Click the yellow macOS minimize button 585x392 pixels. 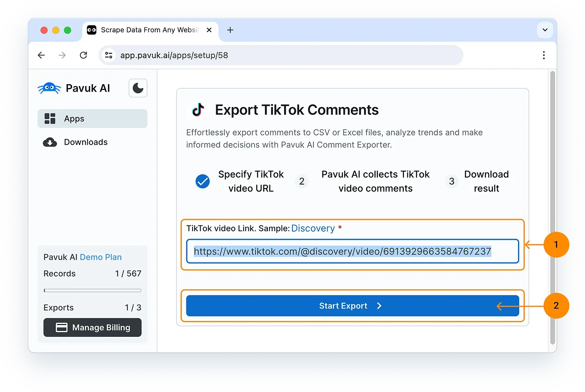56,30
